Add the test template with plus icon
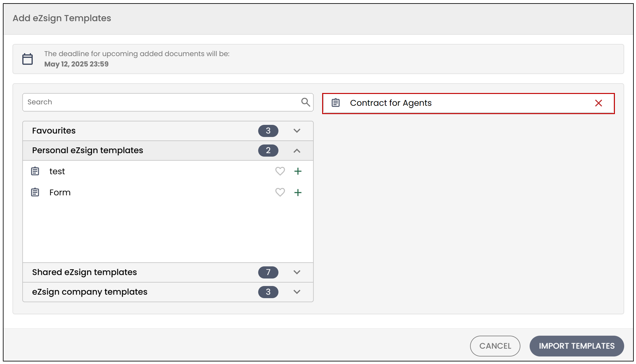Image resolution: width=636 pixels, height=364 pixels. tap(298, 171)
